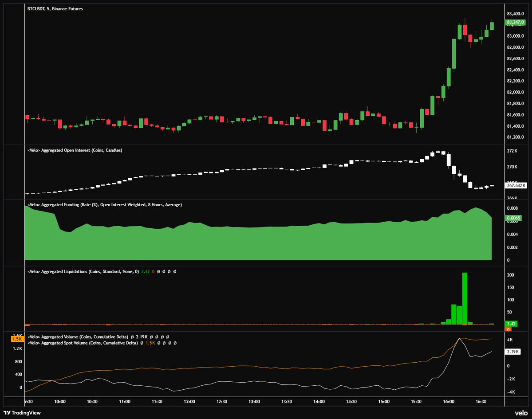Screen dimensions: 532x419
Task: Click the 82,600.0 price axis label
Action: pos(516,59)
